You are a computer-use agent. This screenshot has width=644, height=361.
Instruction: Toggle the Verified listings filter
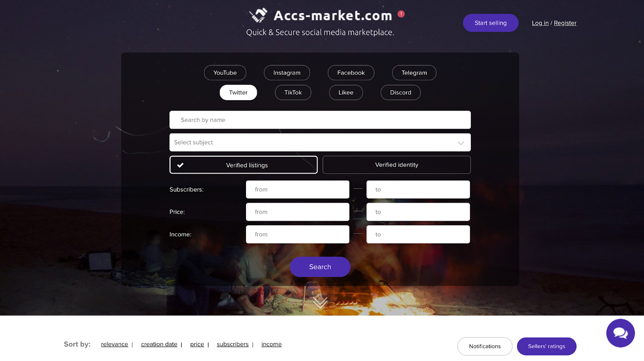tap(244, 165)
